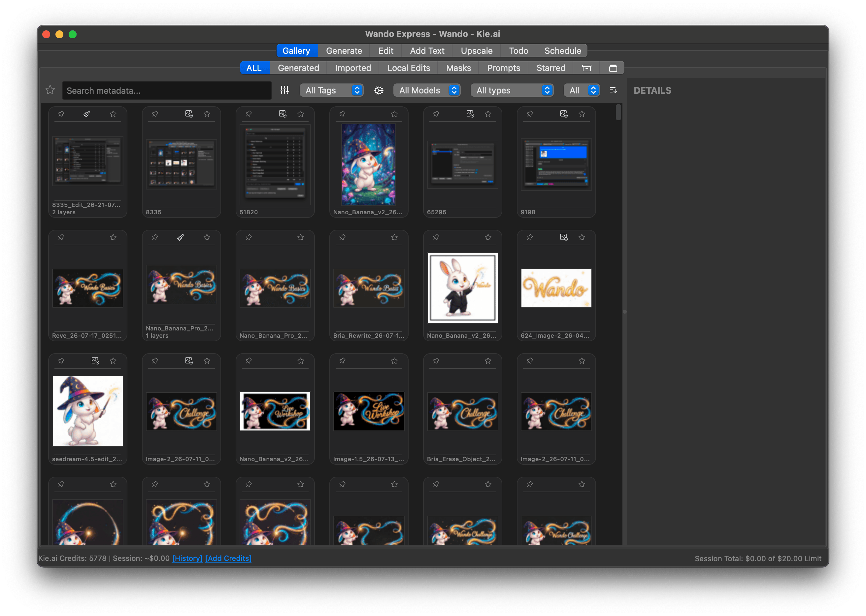Viewport: 866px width, 616px height.
Task: Click image info icon on 65295 card
Action: click(470, 114)
